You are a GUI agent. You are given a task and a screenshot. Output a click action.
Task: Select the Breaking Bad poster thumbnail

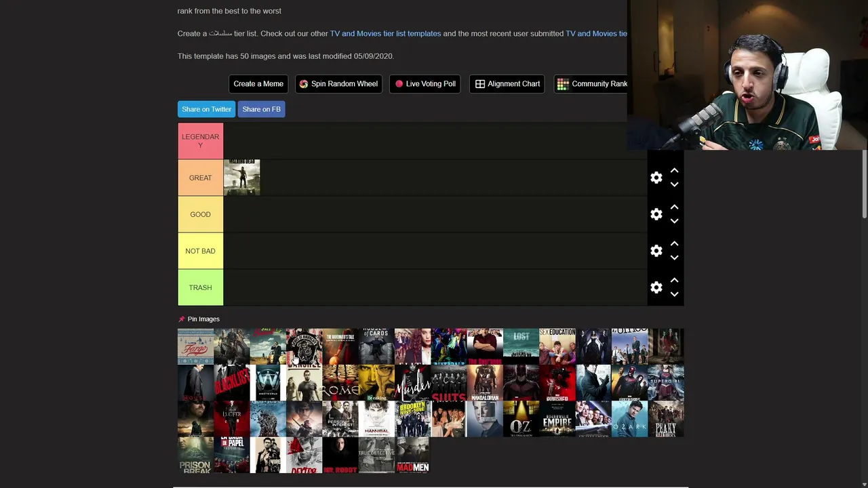tap(376, 383)
